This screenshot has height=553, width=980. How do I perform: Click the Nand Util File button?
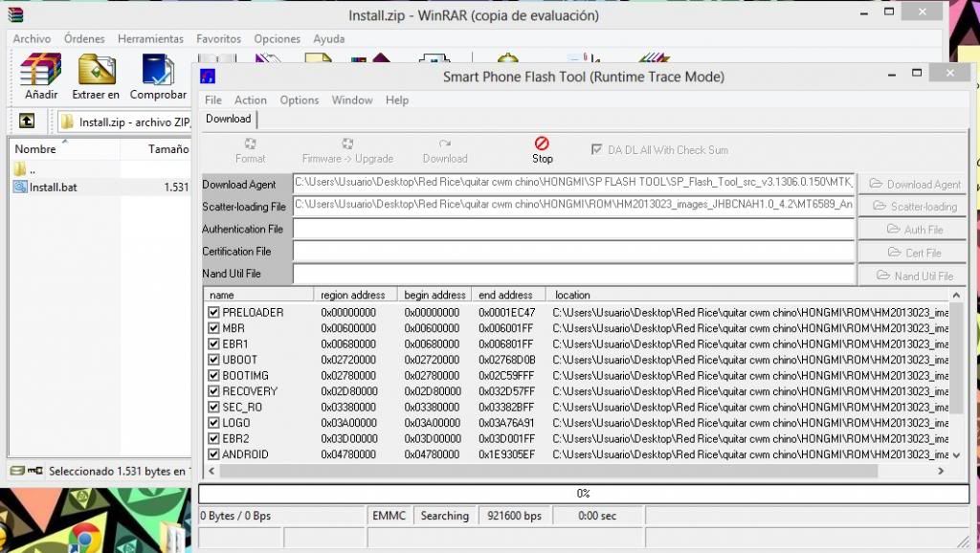click(912, 276)
